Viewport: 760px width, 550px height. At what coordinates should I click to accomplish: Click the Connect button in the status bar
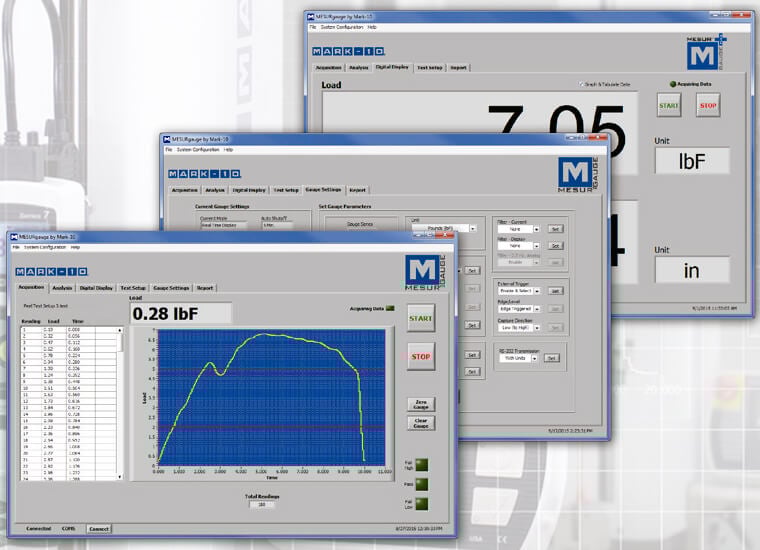pyautogui.click(x=99, y=528)
